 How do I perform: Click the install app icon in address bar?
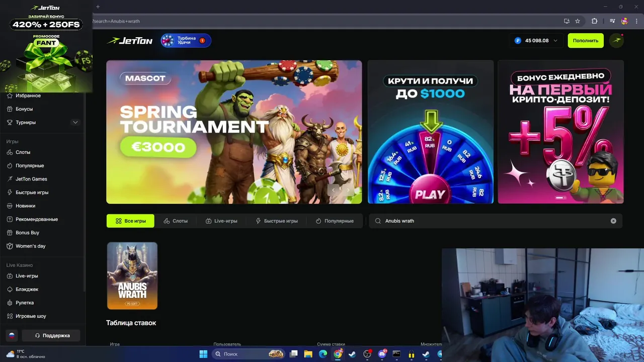(567, 21)
